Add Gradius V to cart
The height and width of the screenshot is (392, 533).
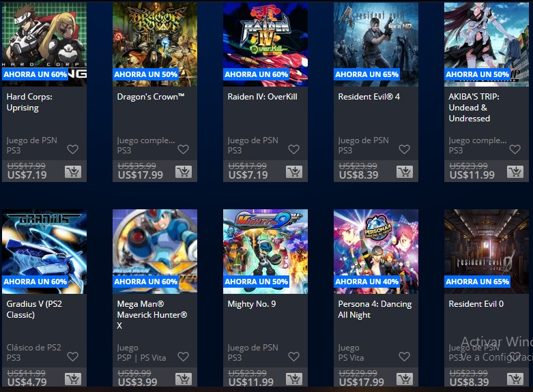(73, 379)
